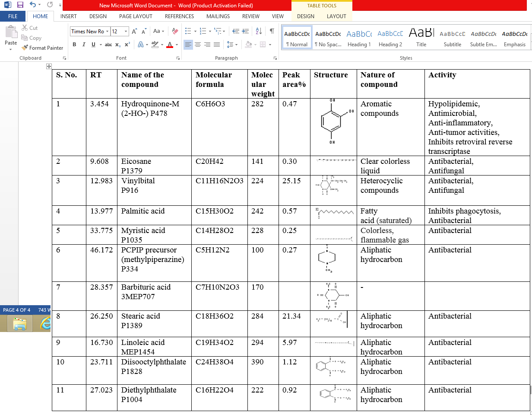Switch to the INSERT ribbon tab

pos(69,16)
